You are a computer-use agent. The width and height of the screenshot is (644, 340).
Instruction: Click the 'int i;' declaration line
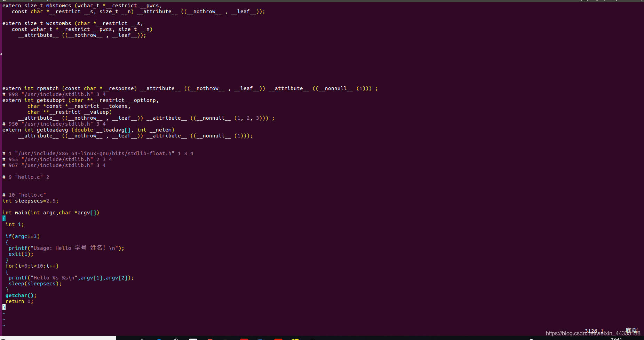(x=15, y=224)
